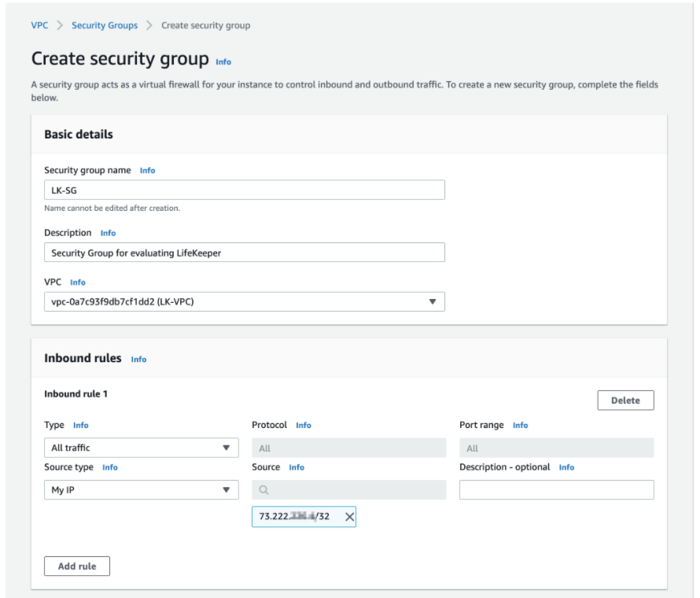Viewport: 700px width, 598px height.
Task: Click the Description text field for the group
Action: tap(245, 252)
